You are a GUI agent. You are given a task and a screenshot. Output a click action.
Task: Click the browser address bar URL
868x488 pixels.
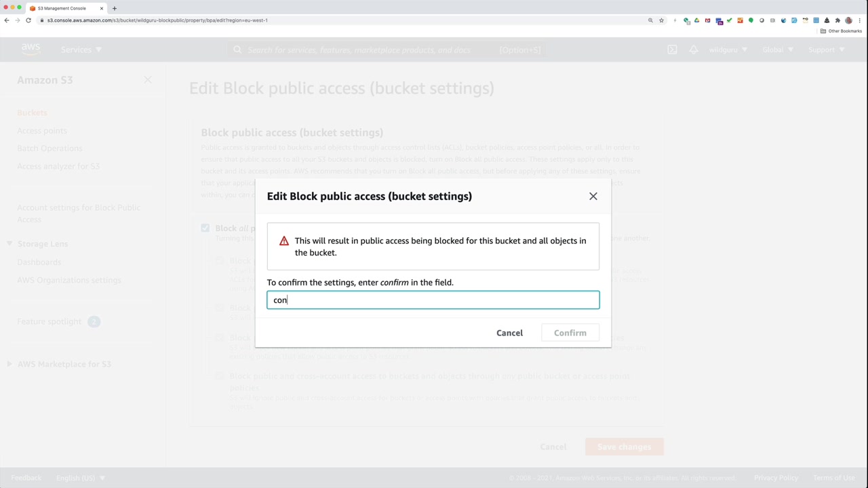(157, 20)
